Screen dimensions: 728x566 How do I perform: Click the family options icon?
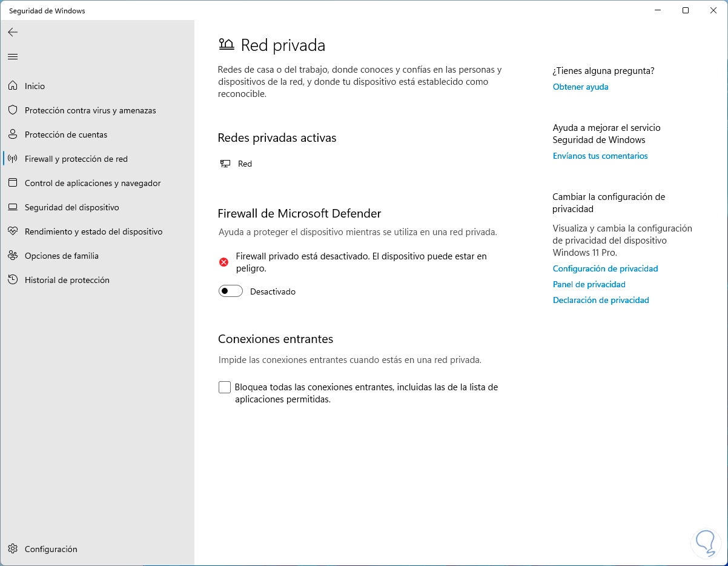[x=13, y=256]
